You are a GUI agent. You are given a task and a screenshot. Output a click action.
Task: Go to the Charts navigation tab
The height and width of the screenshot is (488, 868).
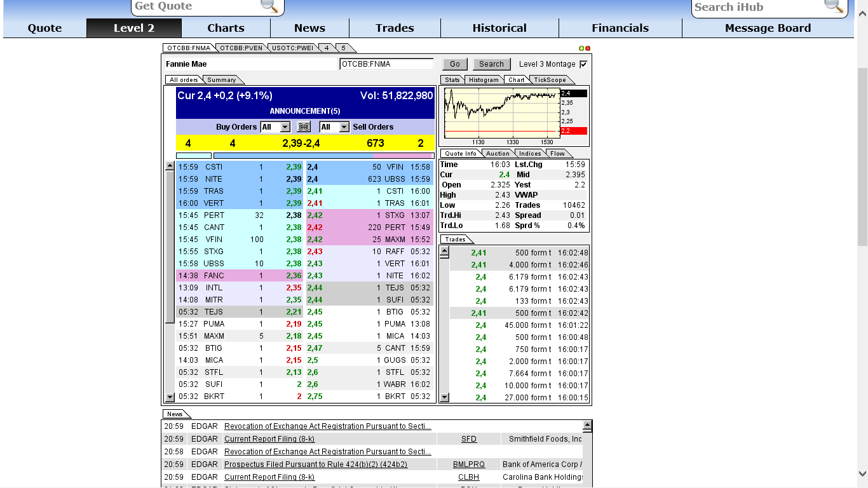tap(226, 28)
